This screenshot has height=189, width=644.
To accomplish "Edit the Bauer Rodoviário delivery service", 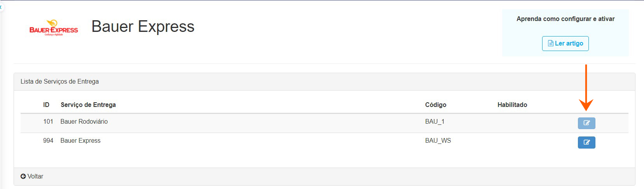I will coord(586,123).
